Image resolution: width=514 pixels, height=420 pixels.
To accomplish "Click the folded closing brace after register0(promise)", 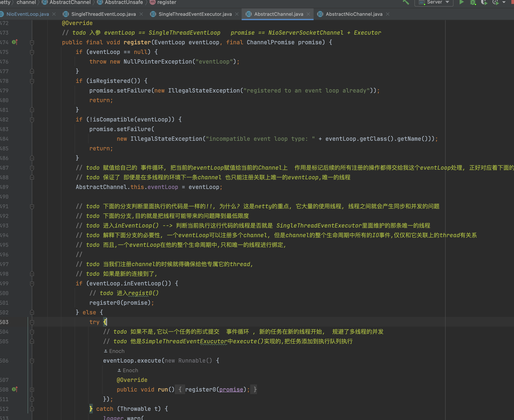I will click(253, 390).
